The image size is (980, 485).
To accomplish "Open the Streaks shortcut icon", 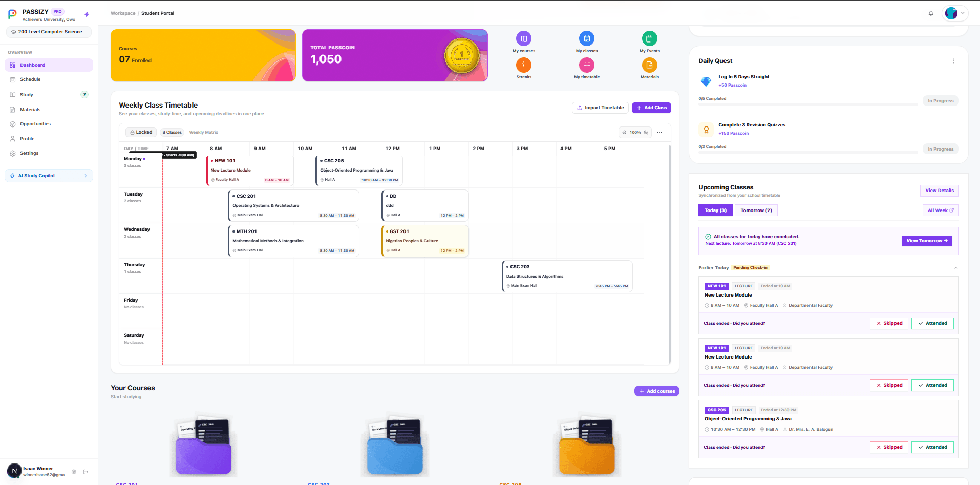I will [x=523, y=65].
